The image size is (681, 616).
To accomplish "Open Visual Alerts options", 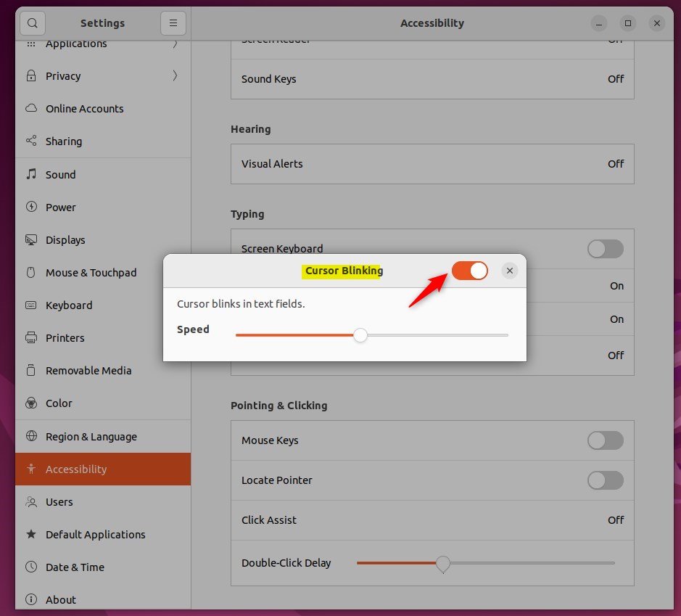I will coord(432,163).
